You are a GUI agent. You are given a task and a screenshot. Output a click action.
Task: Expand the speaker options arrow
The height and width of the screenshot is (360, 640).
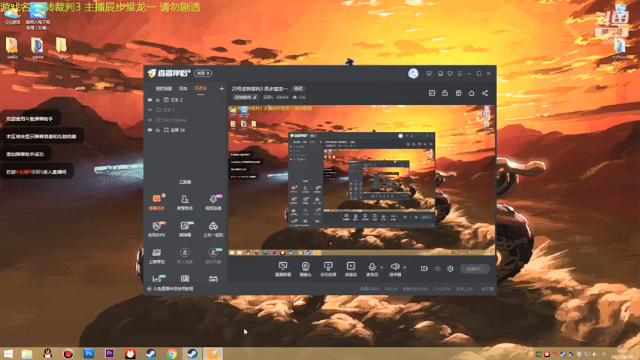click(404, 268)
